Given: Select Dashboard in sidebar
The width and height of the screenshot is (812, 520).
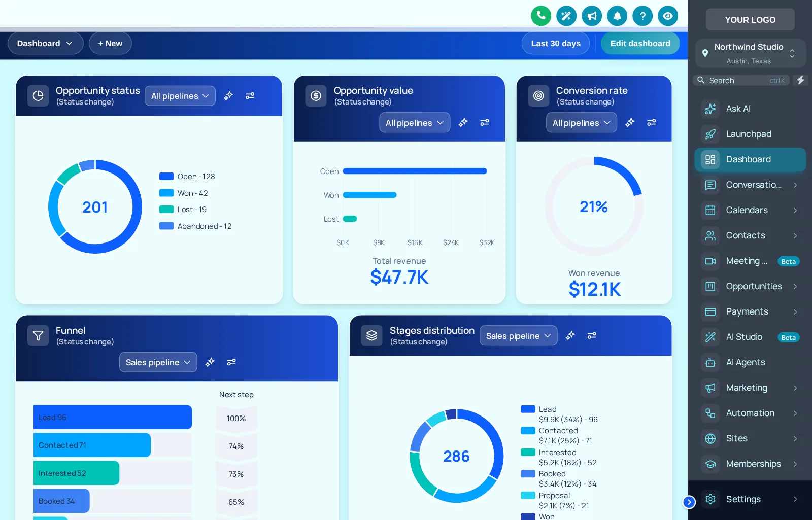Looking at the screenshot, I should click(750, 159).
